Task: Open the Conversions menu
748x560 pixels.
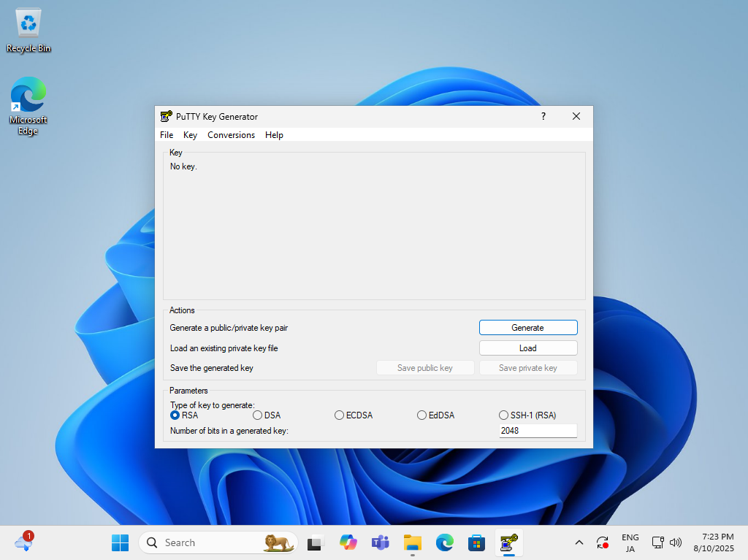Action: (231, 135)
